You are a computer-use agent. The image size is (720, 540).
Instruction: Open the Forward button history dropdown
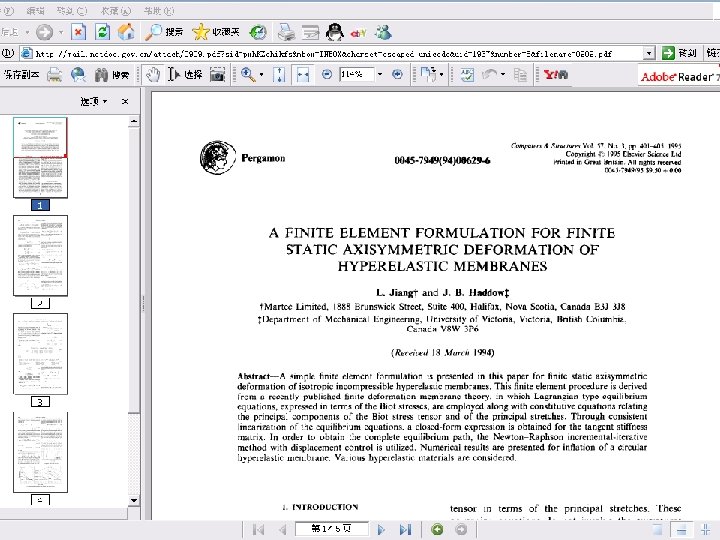point(61,32)
